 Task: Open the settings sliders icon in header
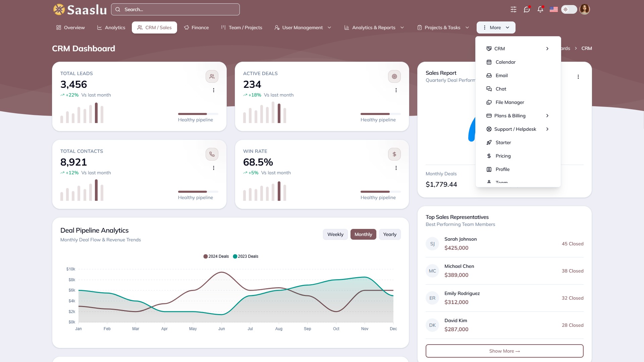(514, 9)
